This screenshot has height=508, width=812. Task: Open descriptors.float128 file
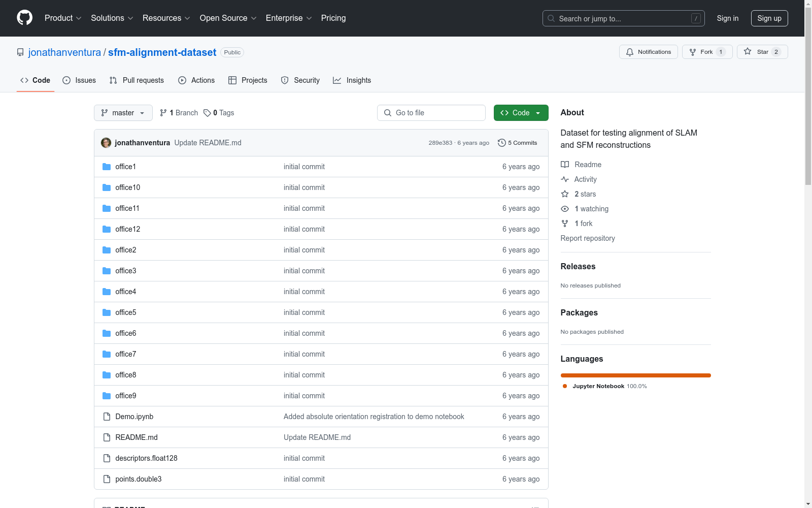[146, 458]
